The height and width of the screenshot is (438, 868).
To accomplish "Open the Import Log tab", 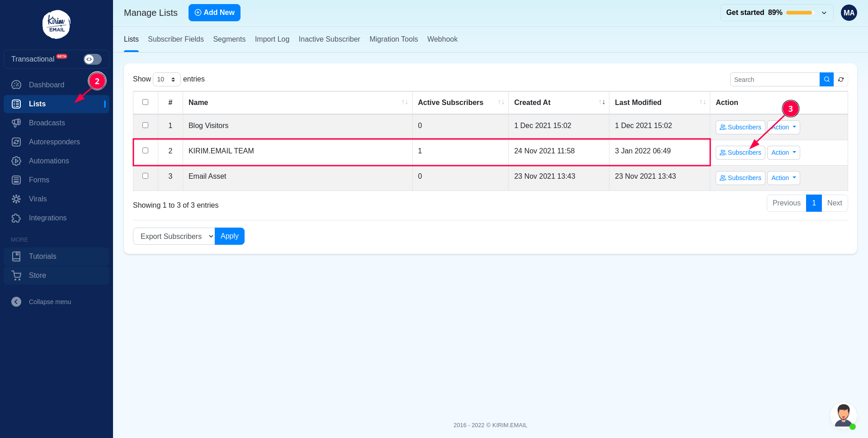I will pyautogui.click(x=272, y=39).
